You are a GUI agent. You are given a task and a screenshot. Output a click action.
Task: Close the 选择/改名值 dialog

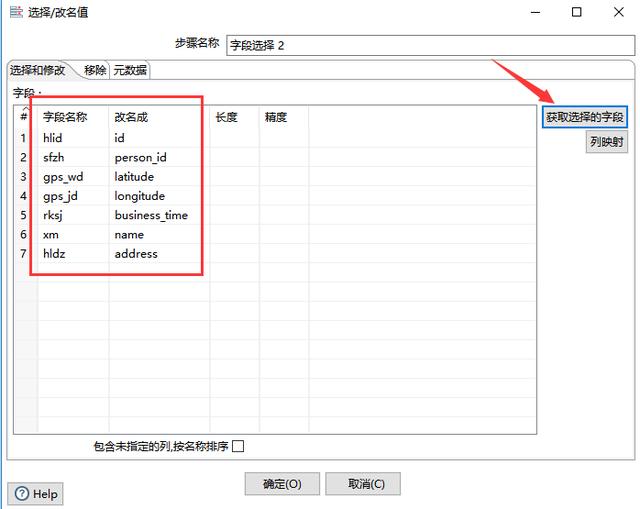pos(619,12)
